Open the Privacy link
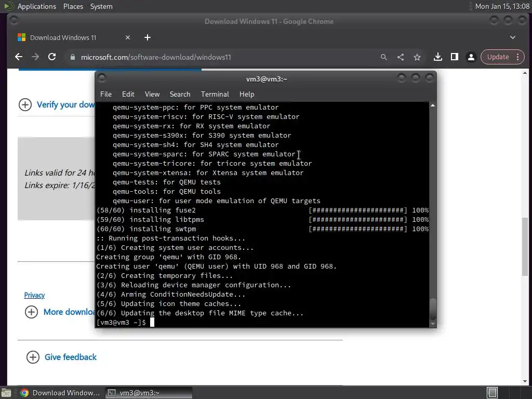Image resolution: width=532 pixels, height=399 pixels. [34, 295]
